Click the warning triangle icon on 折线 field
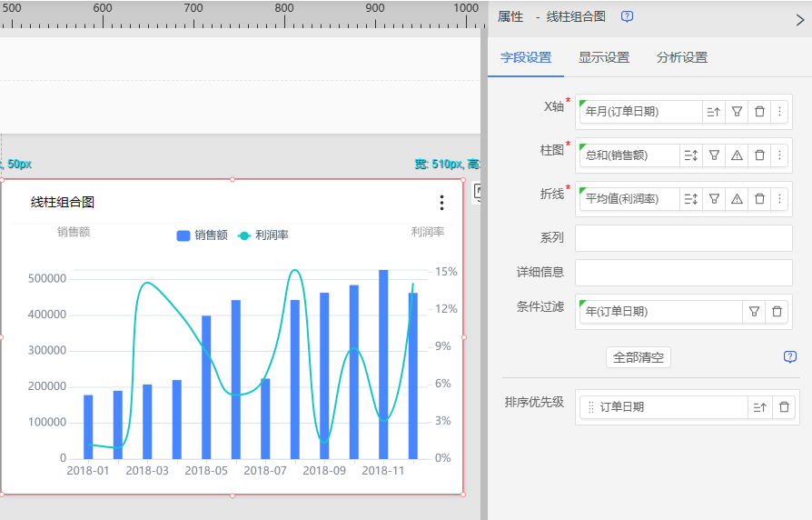 738,199
